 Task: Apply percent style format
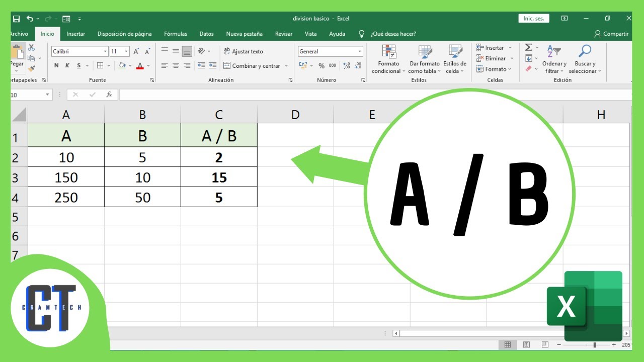tap(321, 66)
